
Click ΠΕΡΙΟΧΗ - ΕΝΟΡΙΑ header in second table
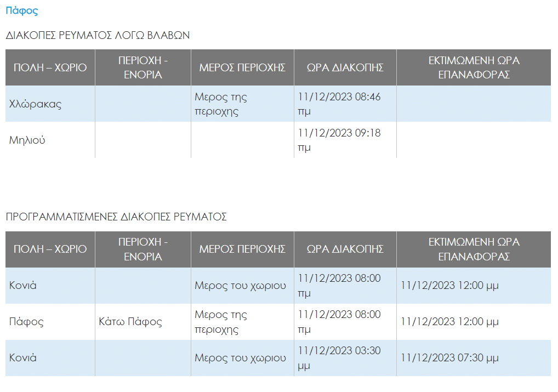point(143,249)
